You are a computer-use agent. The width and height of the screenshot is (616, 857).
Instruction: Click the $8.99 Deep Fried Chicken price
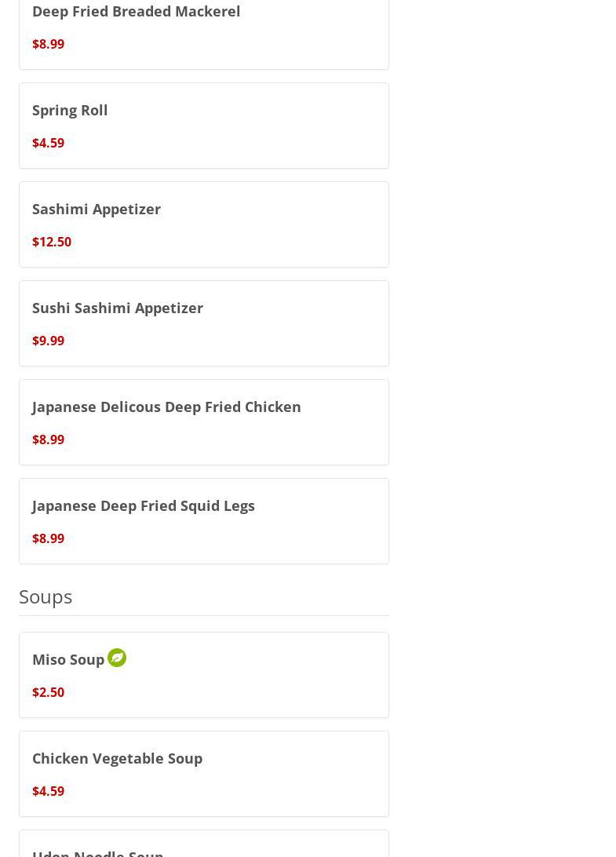click(49, 439)
